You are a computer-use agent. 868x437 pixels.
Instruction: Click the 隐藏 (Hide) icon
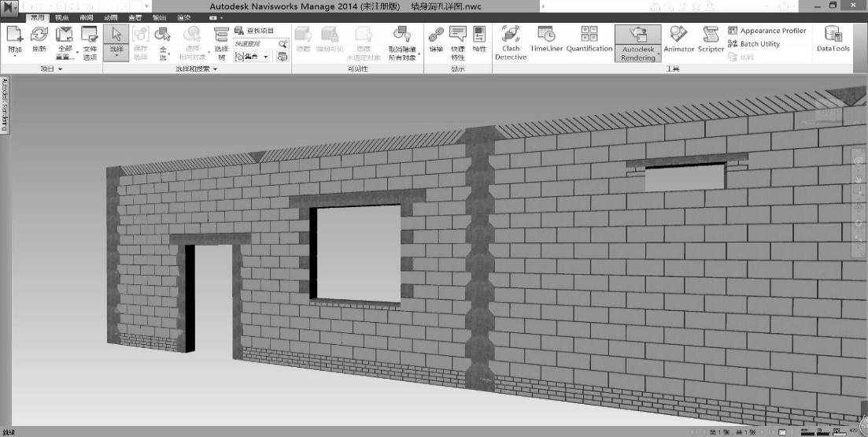tap(303, 35)
